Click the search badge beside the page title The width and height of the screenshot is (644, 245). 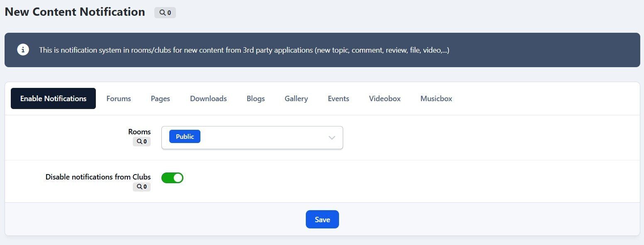click(165, 13)
